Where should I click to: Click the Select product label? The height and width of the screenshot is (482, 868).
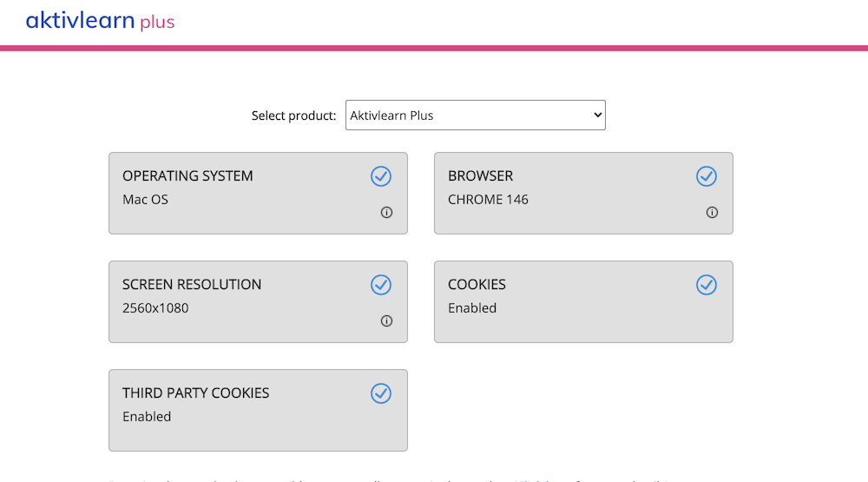(x=293, y=116)
